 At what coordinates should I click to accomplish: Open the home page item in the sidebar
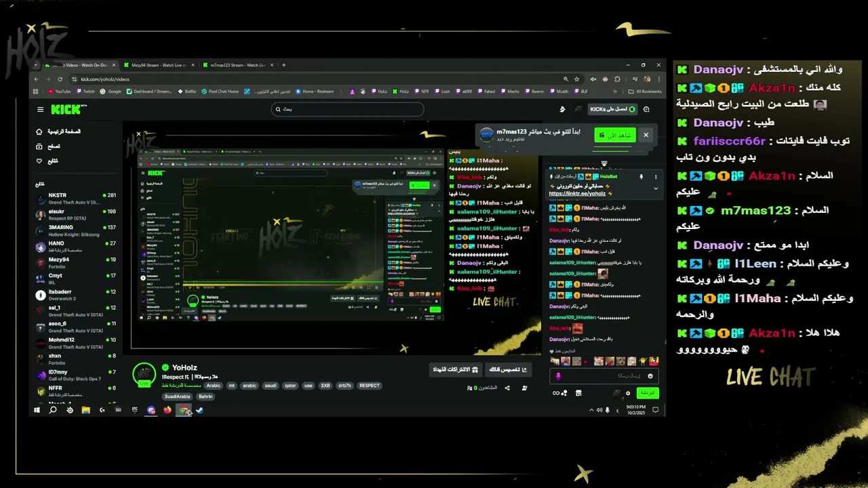(x=58, y=131)
